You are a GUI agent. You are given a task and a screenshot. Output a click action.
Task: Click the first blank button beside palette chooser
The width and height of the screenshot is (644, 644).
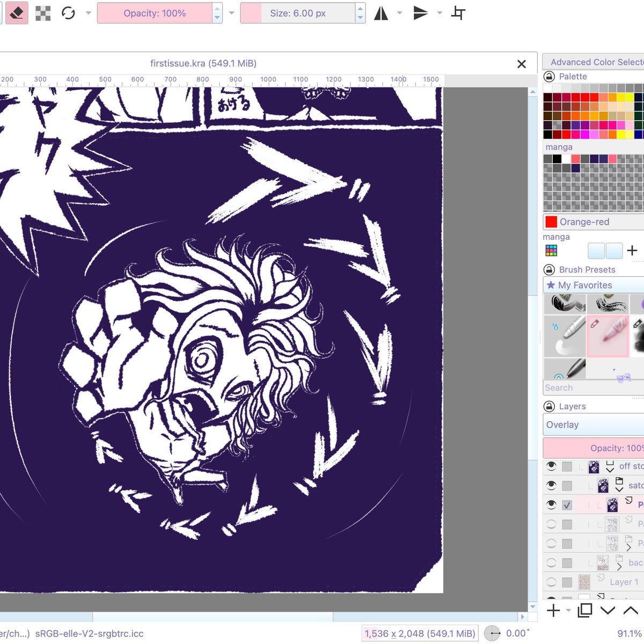point(596,251)
